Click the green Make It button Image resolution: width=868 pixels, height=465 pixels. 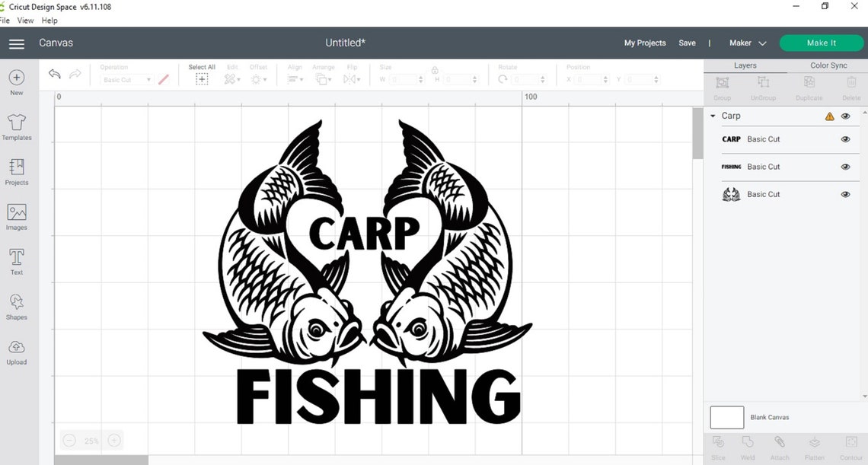tap(821, 43)
